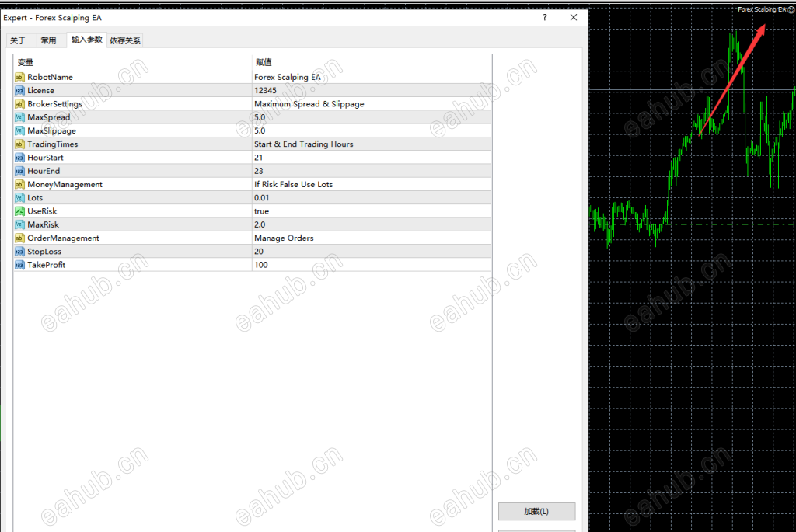The width and height of the screenshot is (796, 532).
Task: Click the License integer variable icon
Action: pyautogui.click(x=19, y=90)
